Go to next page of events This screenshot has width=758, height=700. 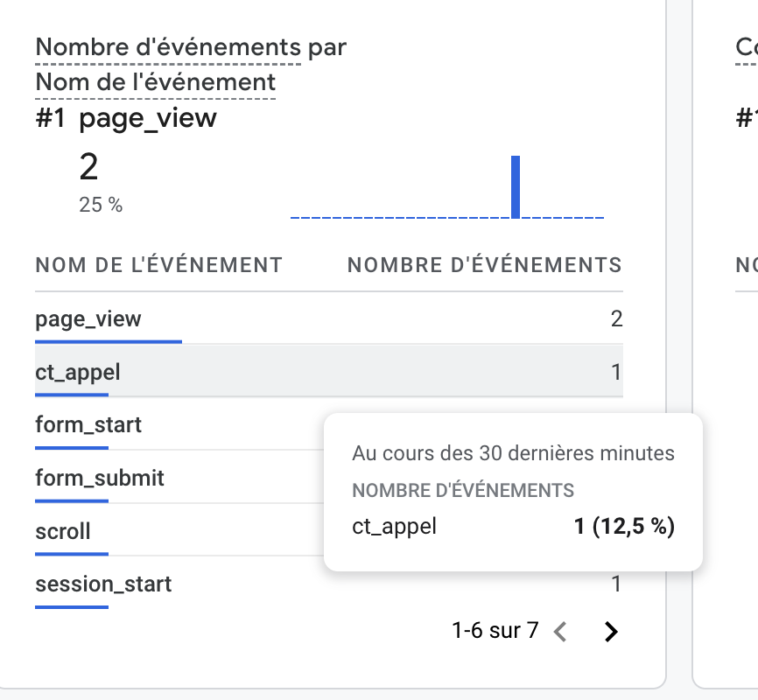[611, 632]
